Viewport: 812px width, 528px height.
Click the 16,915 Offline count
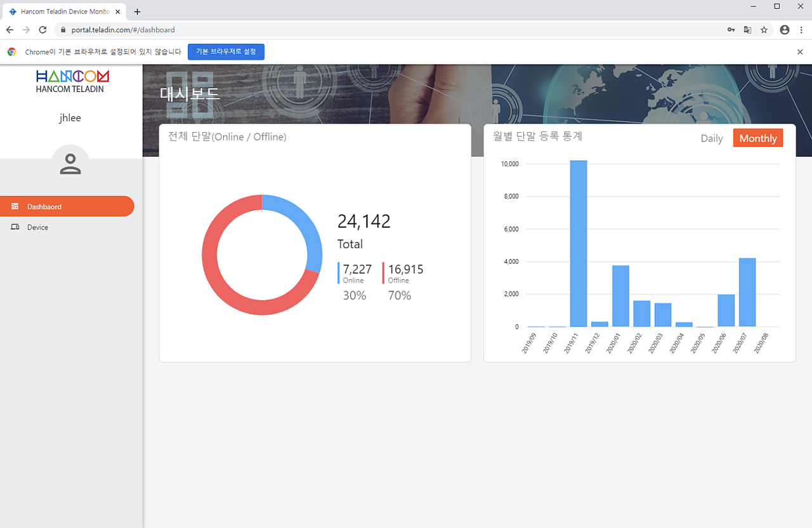(406, 269)
